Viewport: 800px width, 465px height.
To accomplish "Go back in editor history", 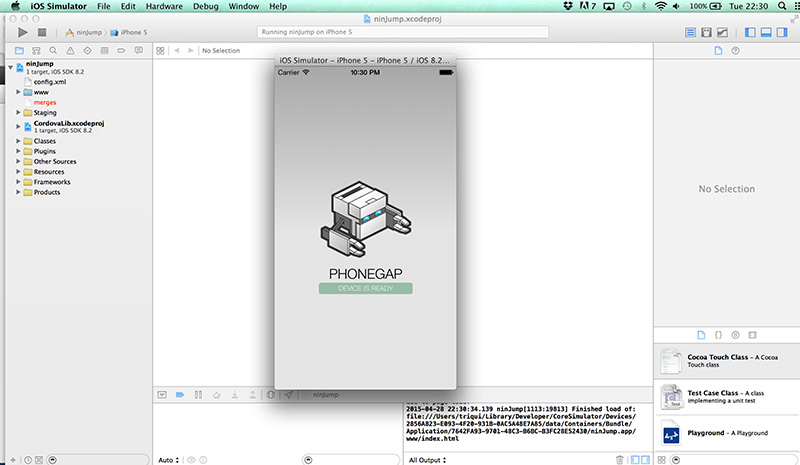I will point(177,51).
